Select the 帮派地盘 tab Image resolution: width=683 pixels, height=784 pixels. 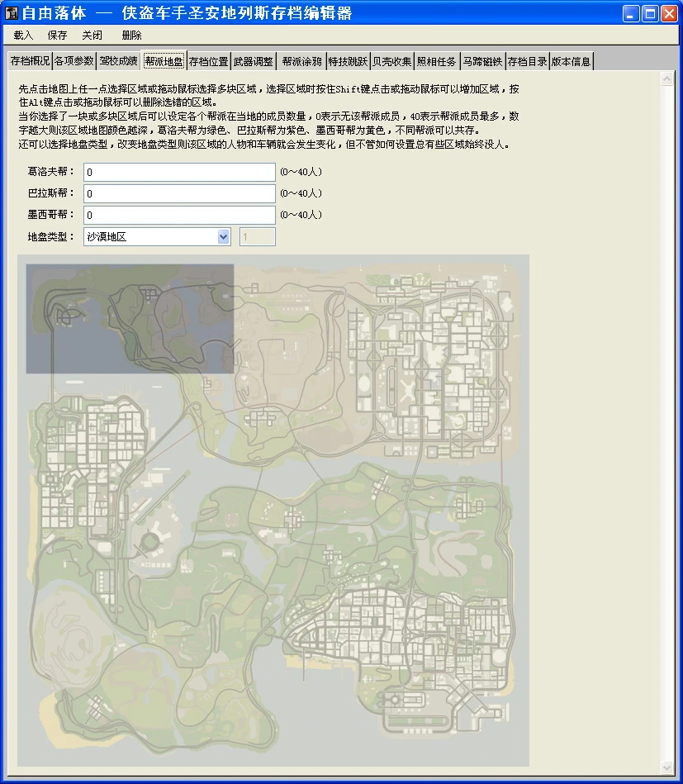coord(164,60)
